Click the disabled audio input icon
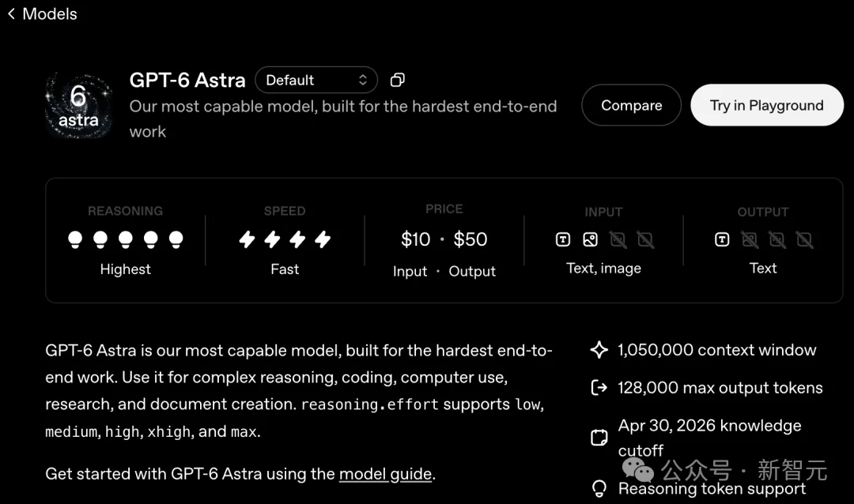854x504 pixels. 618,239
